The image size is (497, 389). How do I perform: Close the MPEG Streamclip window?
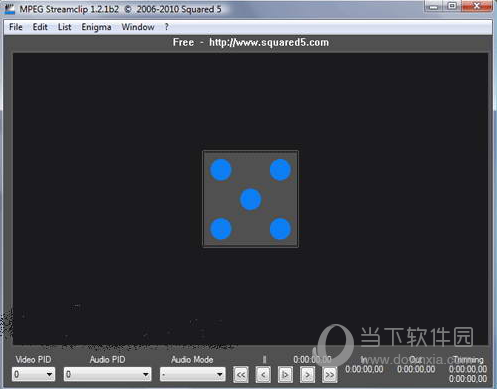pyautogui.click(x=477, y=6)
